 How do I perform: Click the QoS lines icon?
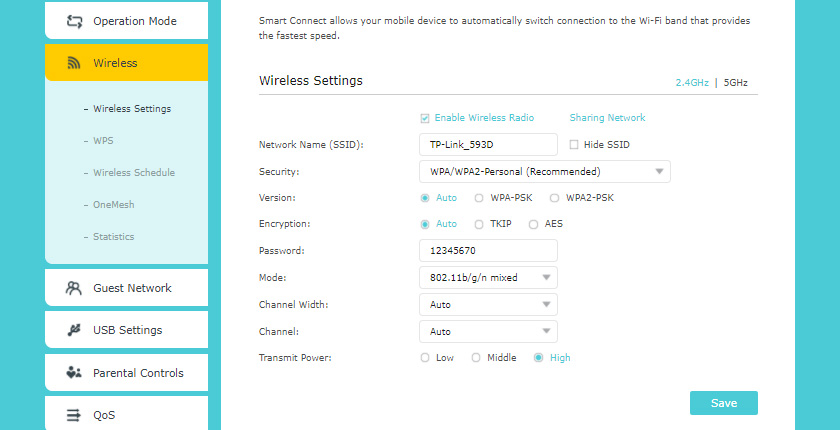click(x=74, y=415)
